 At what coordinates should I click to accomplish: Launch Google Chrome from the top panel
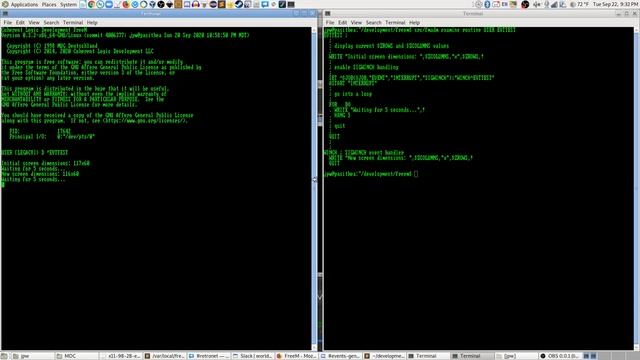tap(91, 4)
